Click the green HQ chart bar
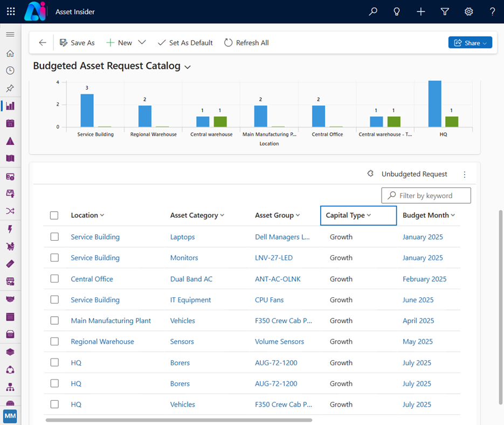Viewport: 504px width, 425px height. 452,121
